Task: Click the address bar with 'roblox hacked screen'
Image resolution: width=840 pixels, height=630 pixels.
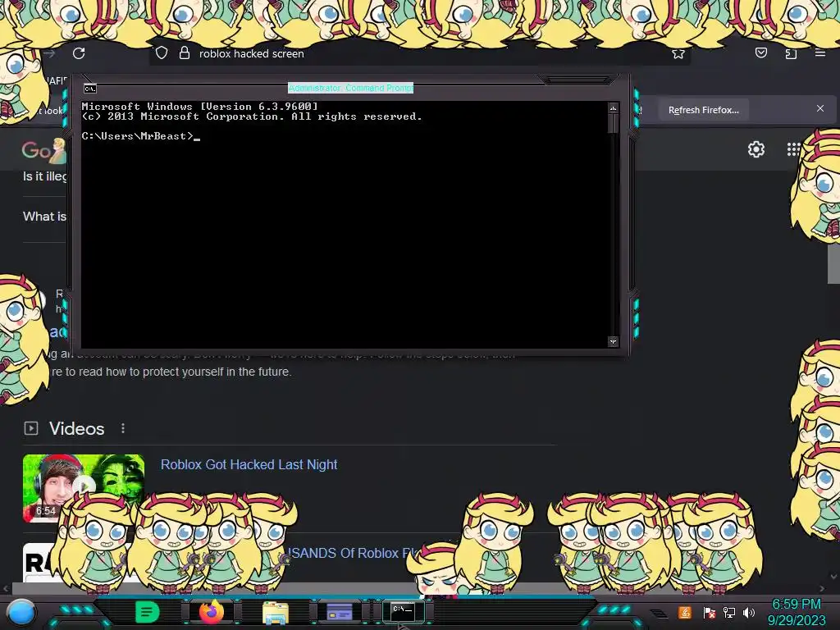Action: tap(419, 53)
